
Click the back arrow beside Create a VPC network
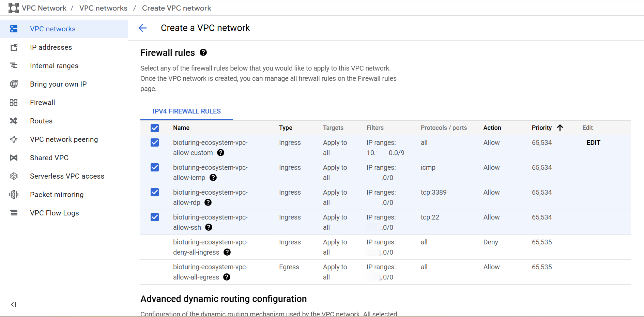tap(142, 28)
